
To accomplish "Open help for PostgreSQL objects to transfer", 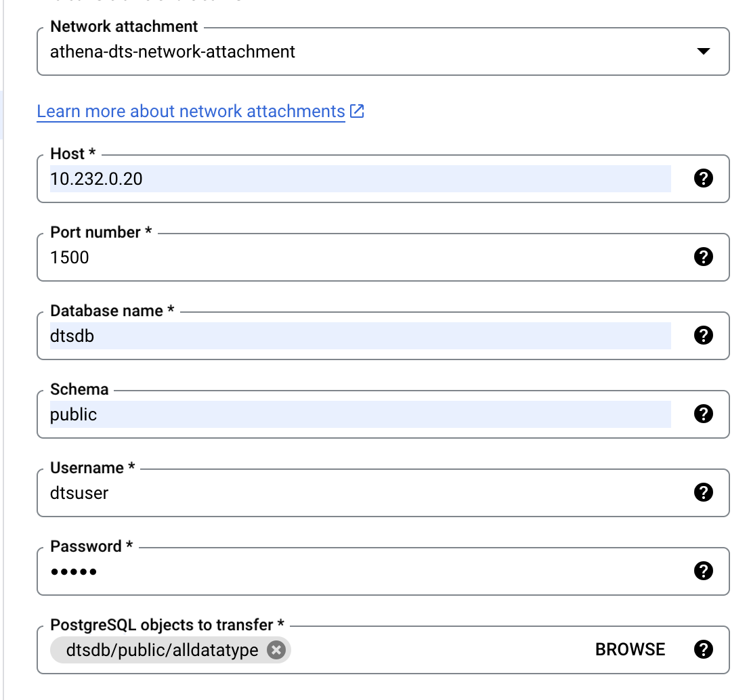I will [x=704, y=649].
